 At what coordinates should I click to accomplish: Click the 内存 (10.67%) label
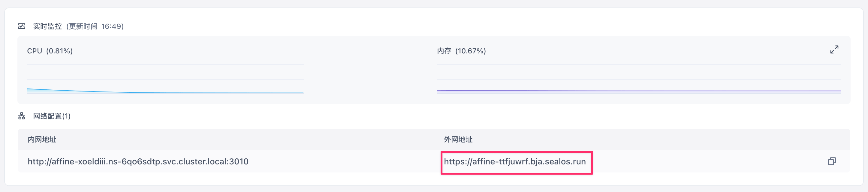pos(461,51)
